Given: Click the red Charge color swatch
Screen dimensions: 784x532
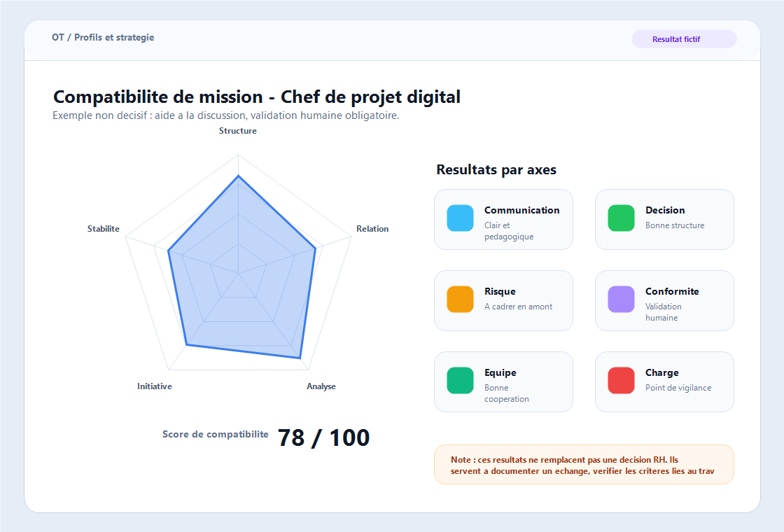Looking at the screenshot, I should pos(621,381).
